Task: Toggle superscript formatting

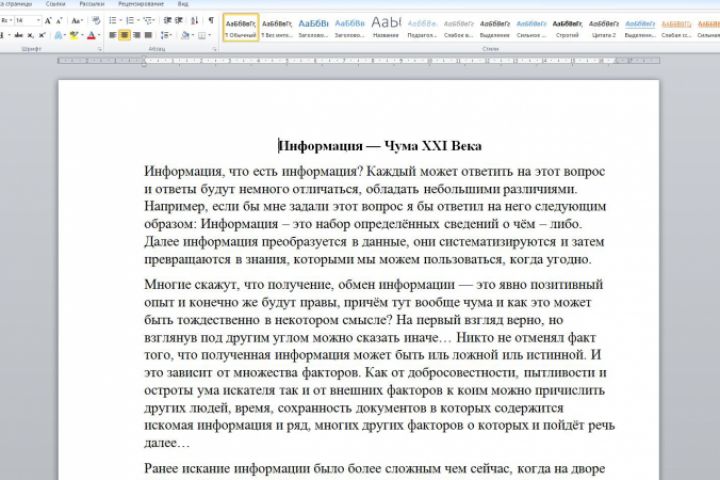Action: click(x=42, y=35)
